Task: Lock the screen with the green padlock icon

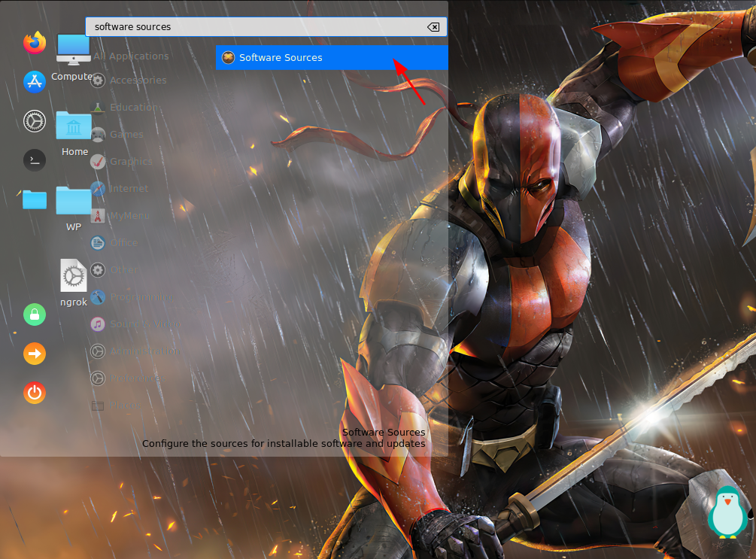Action: pos(35,314)
